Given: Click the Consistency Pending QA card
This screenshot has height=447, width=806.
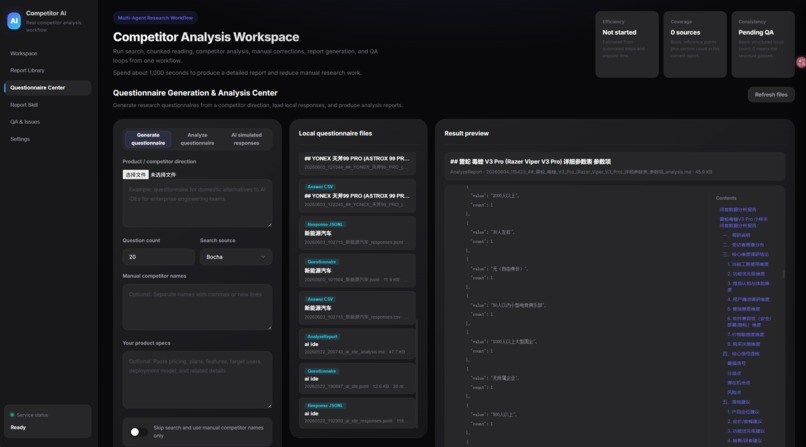Looking at the screenshot, I should point(763,44).
